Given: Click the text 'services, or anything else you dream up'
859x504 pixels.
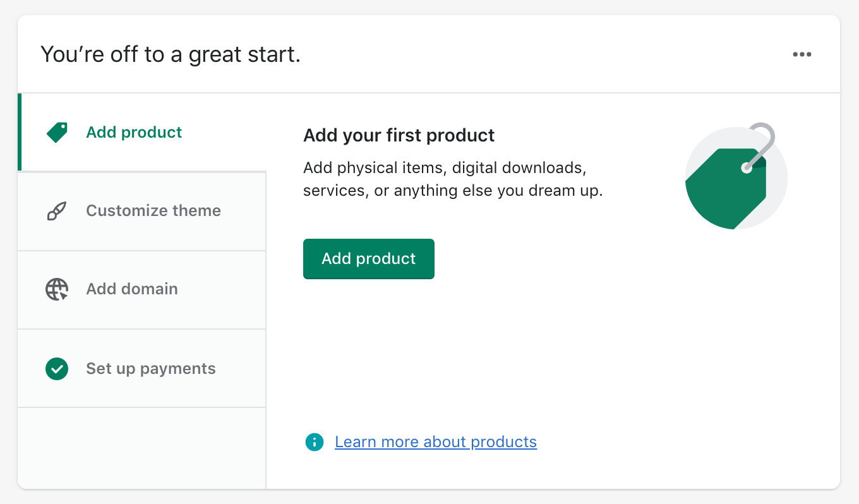Looking at the screenshot, I should pos(453,191).
